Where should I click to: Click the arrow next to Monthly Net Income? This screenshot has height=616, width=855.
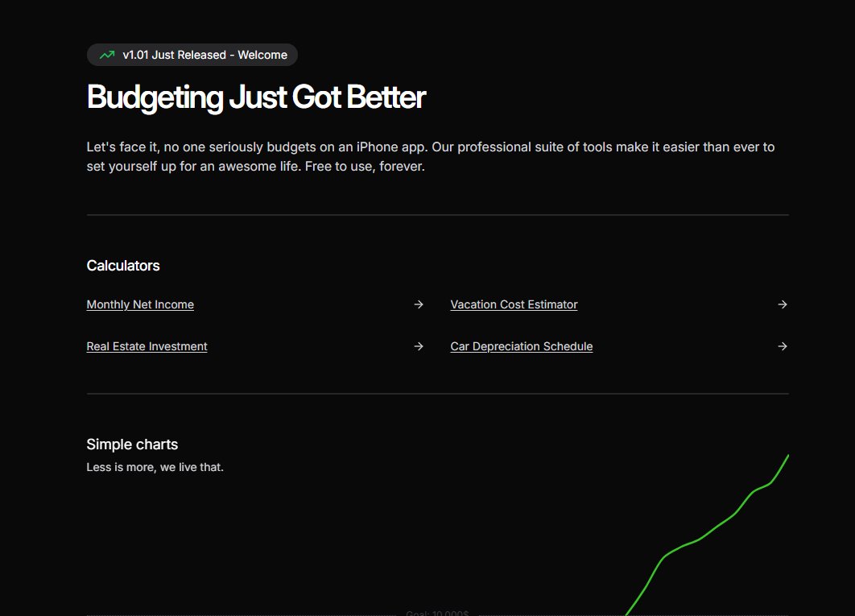pos(418,304)
